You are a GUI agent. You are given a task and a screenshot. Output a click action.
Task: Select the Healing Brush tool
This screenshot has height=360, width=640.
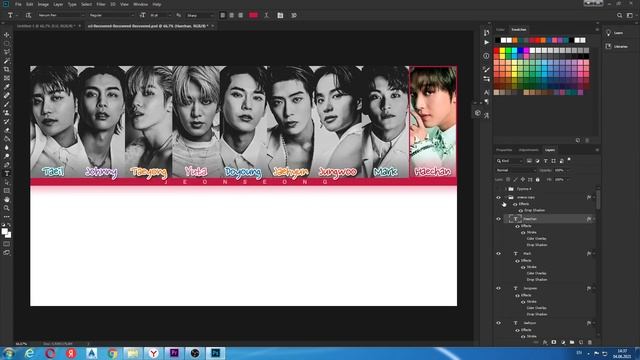coord(7,96)
